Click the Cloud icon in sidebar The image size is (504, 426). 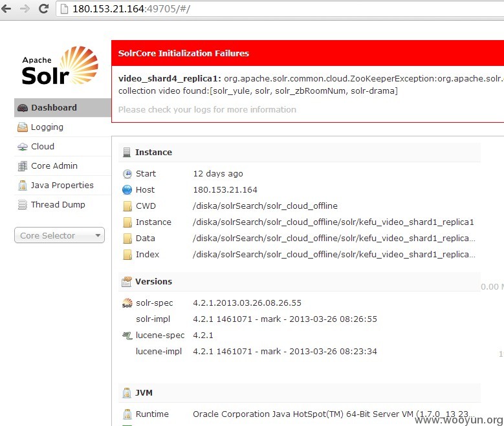pyautogui.click(x=23, y=147)
